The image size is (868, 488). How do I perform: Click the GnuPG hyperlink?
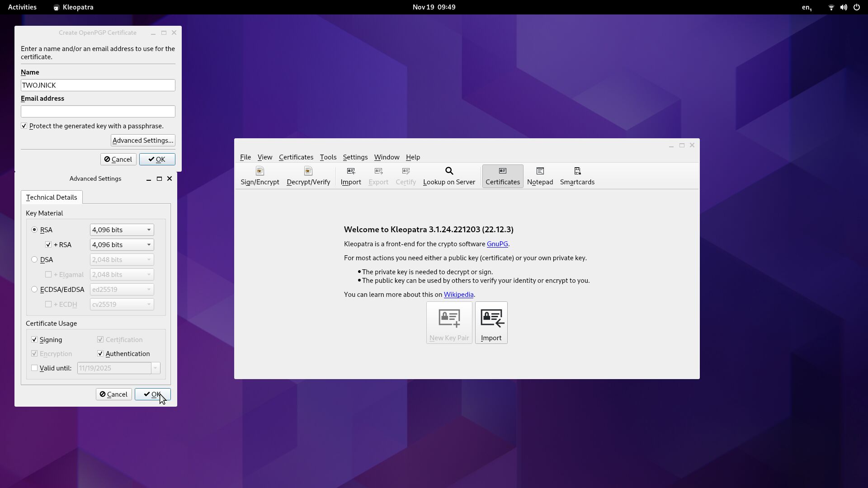coord(497,244)
